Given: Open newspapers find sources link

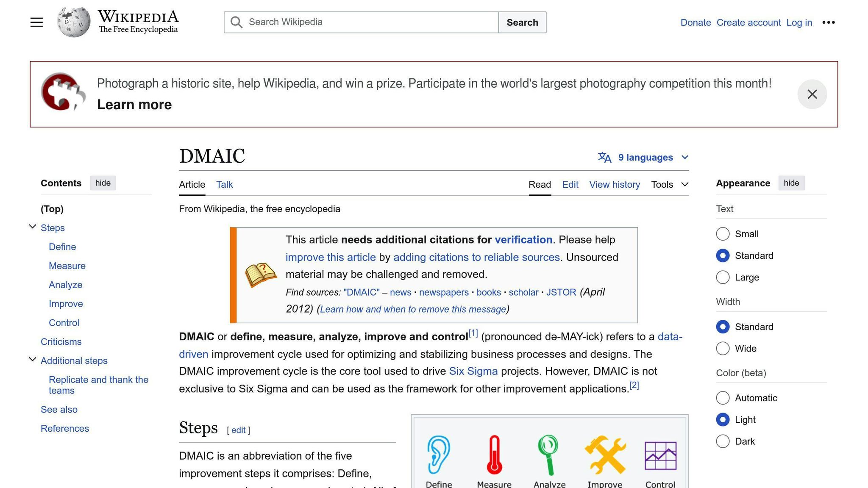Looking at the screenshot, I should (444, 292).
